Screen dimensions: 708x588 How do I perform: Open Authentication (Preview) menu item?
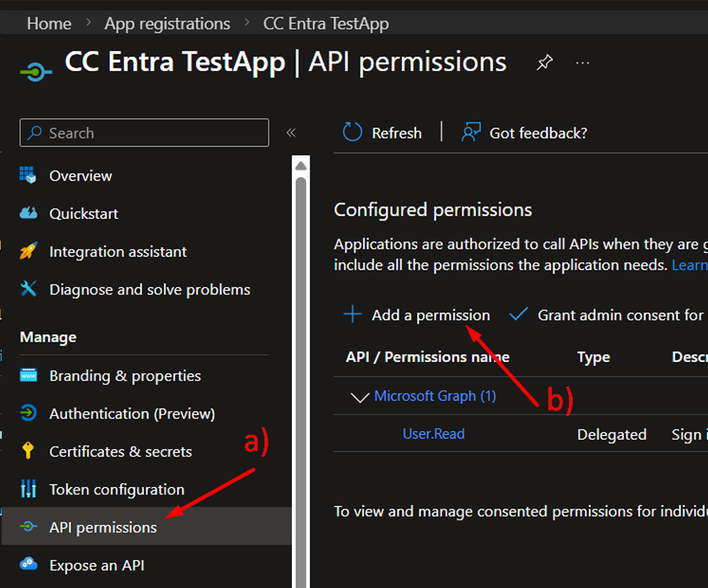pyautogui.click(x=132, y=414)
